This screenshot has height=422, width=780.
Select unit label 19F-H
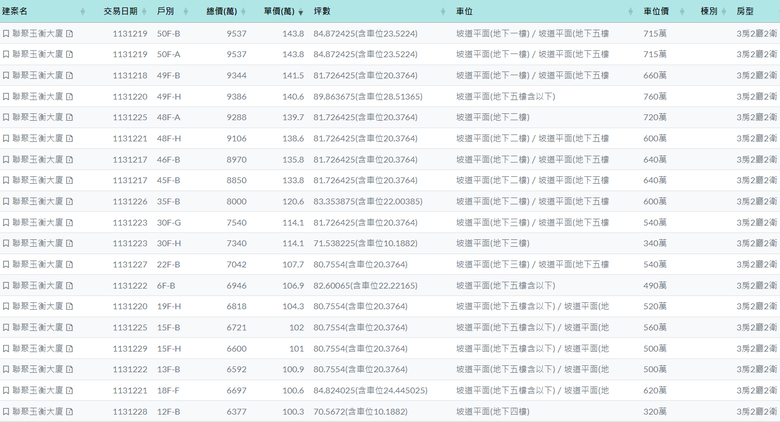tap(169, 307)
